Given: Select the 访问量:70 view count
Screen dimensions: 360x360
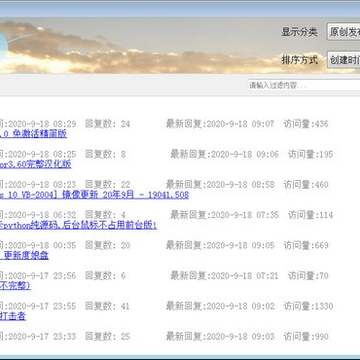Looking at the screenshot, I should point(308,276).
